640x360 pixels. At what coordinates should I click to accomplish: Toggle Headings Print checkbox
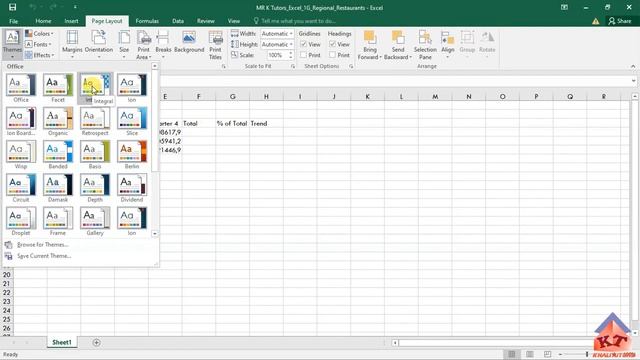click(333, 55)
